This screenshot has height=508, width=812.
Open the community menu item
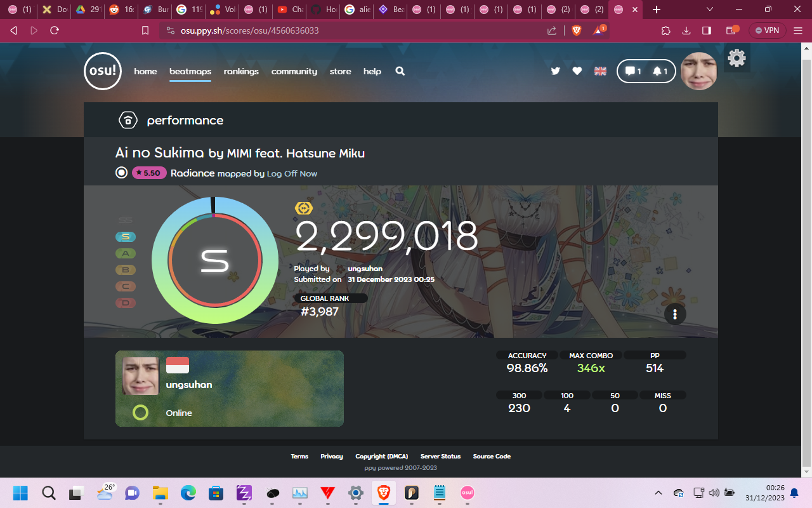(x=294, y=71)
